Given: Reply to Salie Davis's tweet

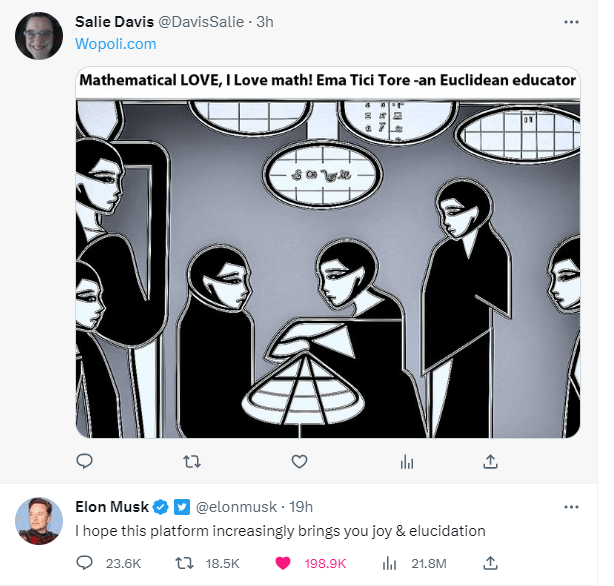Looking at the screenshot, I should coord(85,461).
